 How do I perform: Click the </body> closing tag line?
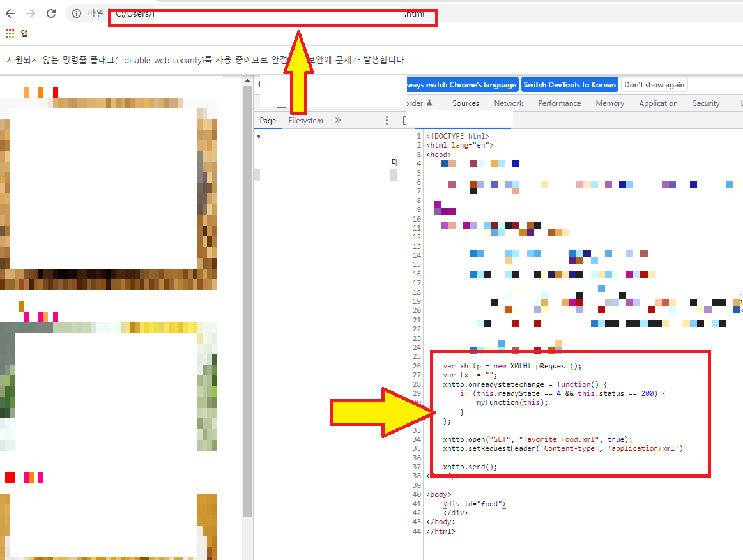[441, 522]
